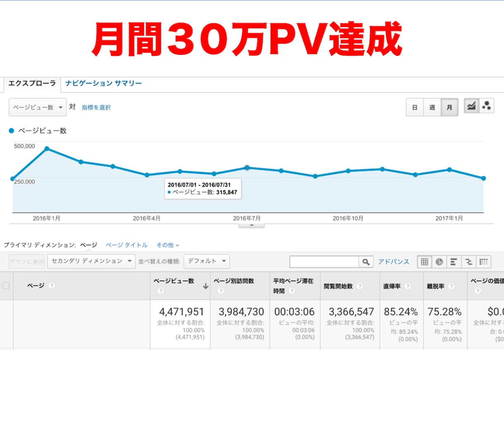This screenshot has height=428, width=504.
Task: Click the 2016年10月 axis label
Action: [348, 218]
